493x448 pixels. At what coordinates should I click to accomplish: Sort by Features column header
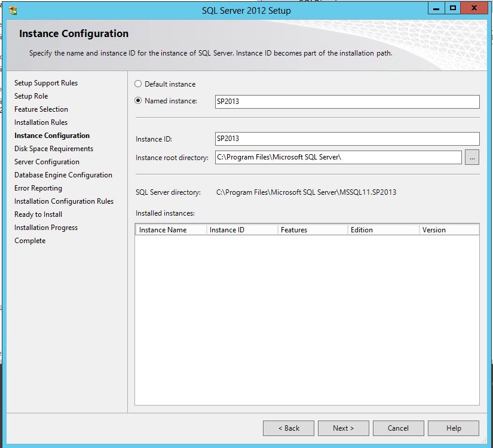[313, 230]
